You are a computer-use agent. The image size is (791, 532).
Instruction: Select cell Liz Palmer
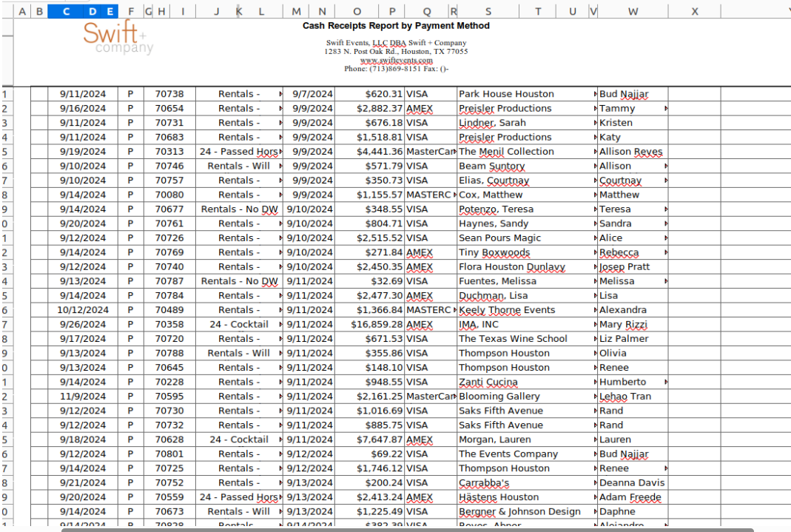633,338
